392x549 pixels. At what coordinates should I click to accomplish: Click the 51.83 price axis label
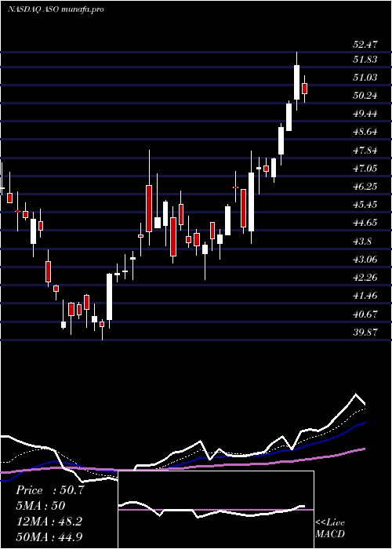coord(365,60)
